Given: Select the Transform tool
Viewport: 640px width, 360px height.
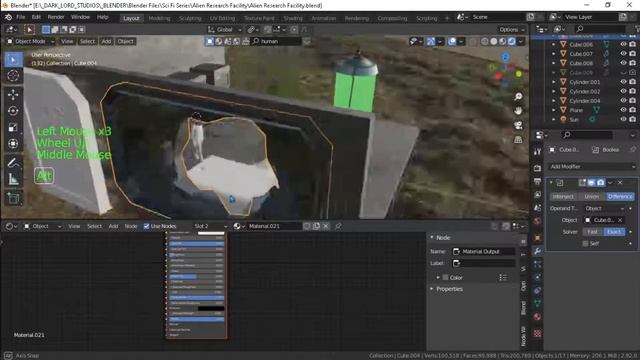Looking at the screenshot, I should tap(13, 144).
